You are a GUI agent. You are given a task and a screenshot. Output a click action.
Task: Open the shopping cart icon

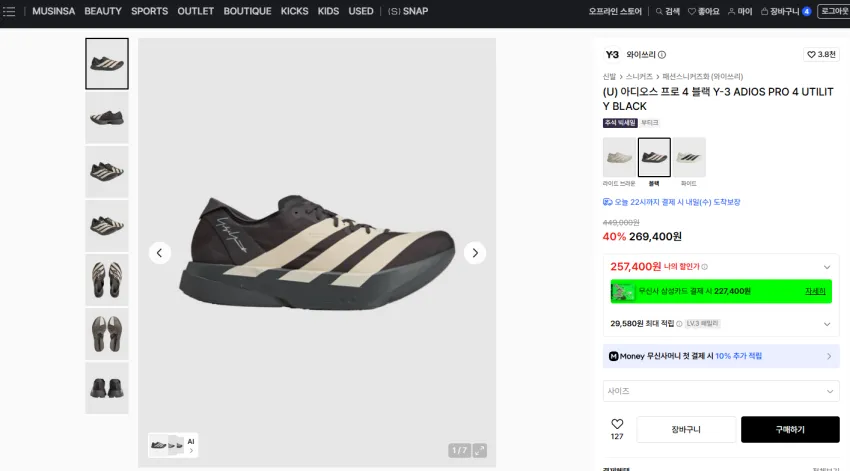click(764, 11)
